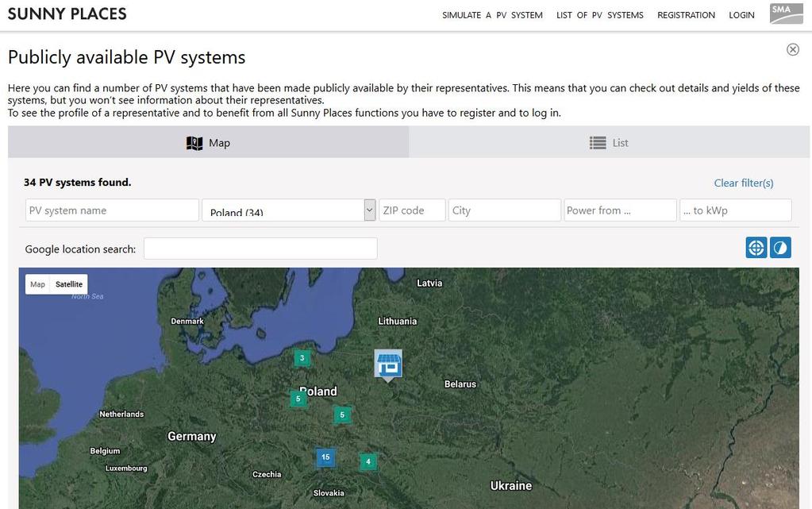The height and width of the screenshot is (509, 812).
Task: Switch map view to Map type
Action: coord(37,284)
